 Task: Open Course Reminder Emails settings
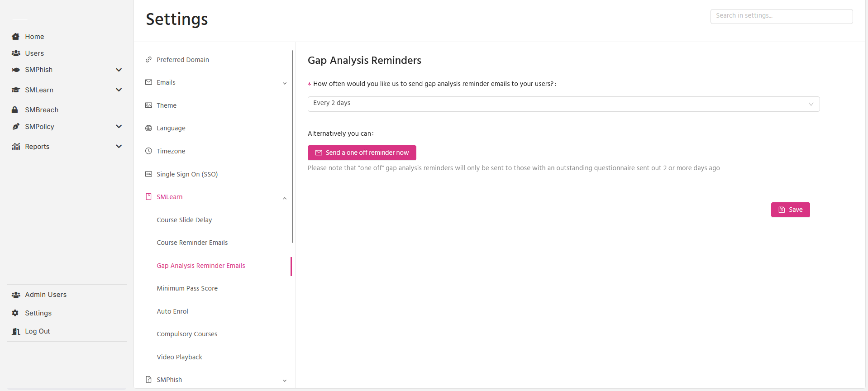pos(192,243)
